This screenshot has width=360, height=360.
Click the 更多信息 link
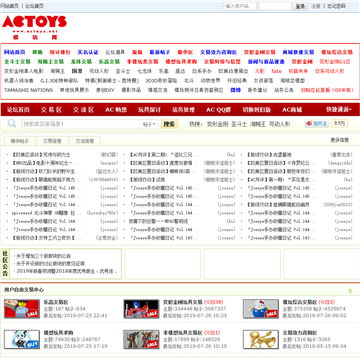pos(340,140)
